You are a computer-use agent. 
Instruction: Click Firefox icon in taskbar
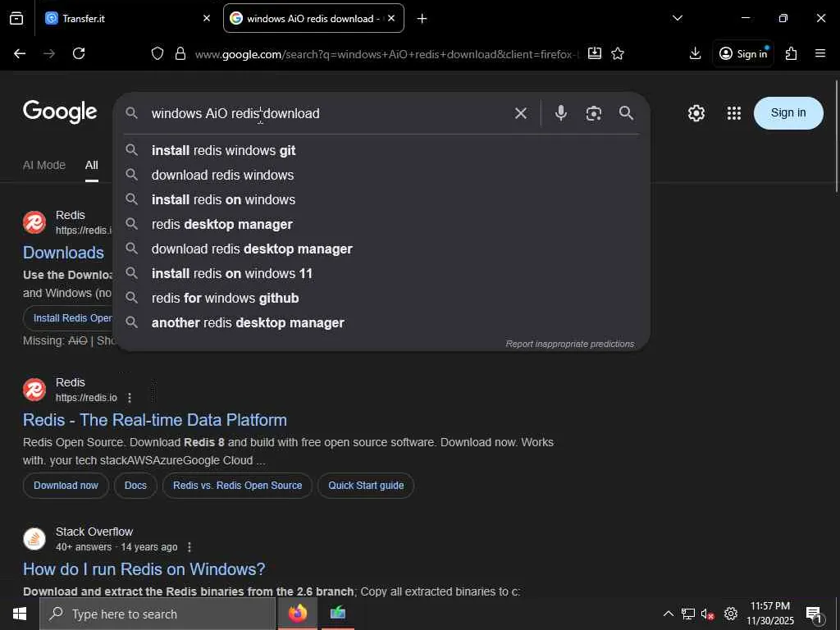(x=297, y=614)
